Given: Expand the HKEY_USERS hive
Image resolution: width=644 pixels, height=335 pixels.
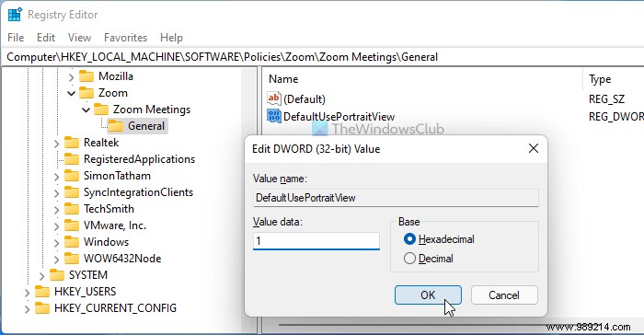Looking at the screenshot, I should tap(27, 293).
